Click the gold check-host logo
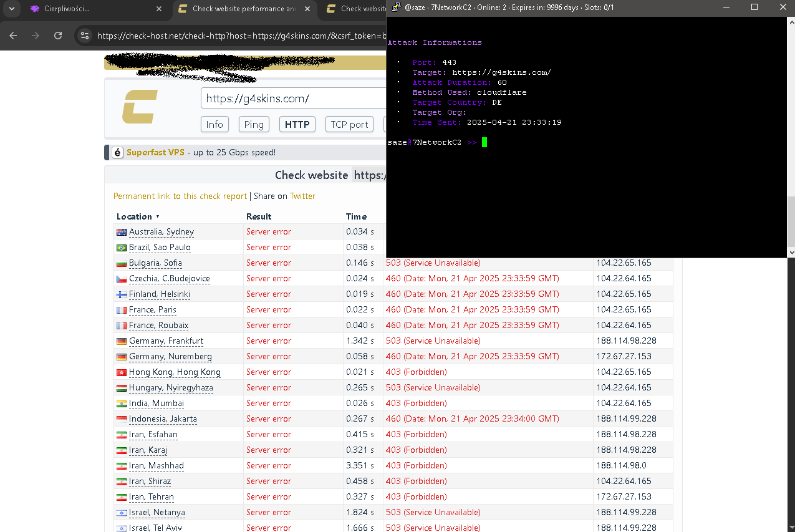The height and width of the screenshot is (532, 795). tap(140, 107)
